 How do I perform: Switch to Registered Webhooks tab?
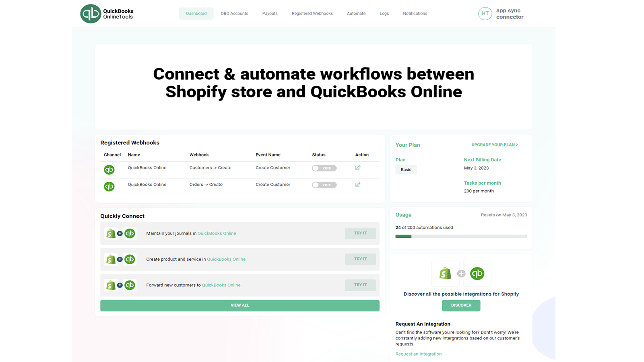click(x=312, y=14)
